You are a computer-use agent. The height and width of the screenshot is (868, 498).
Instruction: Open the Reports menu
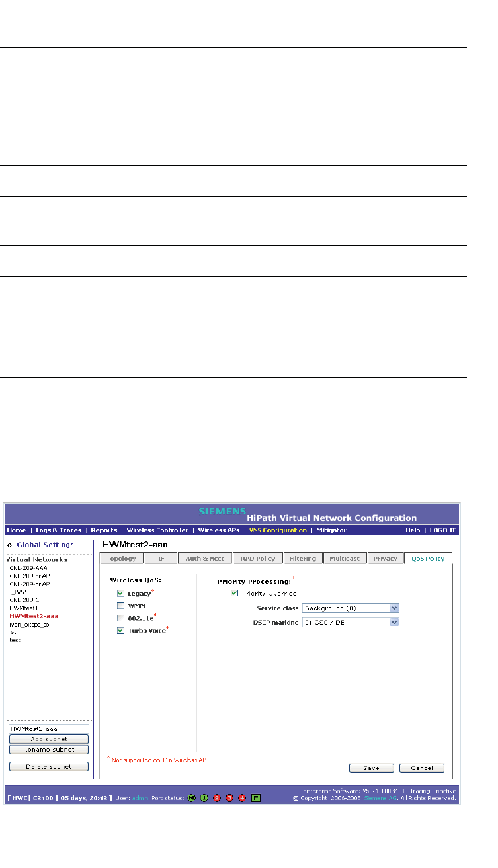pos(104,530)
